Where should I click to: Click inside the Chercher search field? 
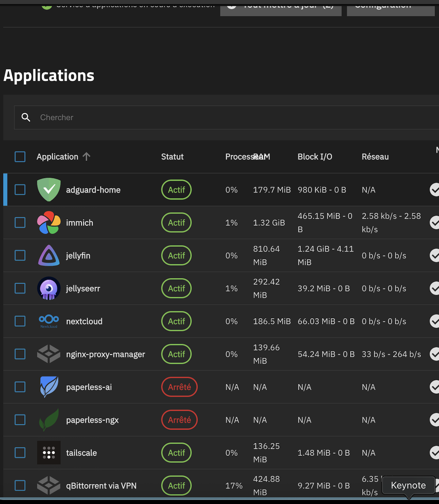(x=136, y=117)
